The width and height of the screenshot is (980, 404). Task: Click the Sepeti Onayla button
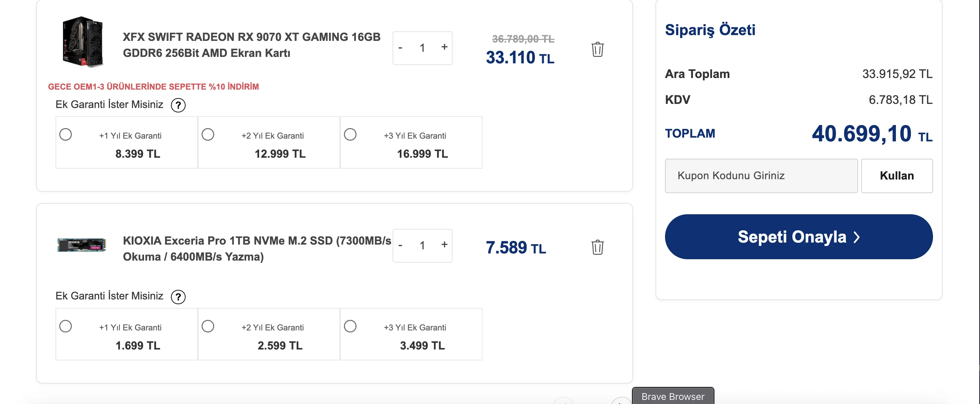(799, 237)
